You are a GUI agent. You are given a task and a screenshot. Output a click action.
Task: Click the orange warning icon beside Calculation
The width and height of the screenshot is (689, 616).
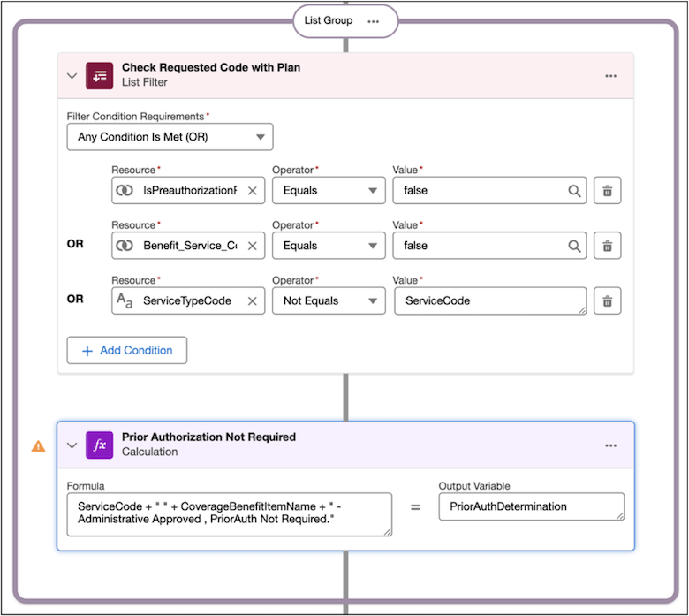point(38,446)
